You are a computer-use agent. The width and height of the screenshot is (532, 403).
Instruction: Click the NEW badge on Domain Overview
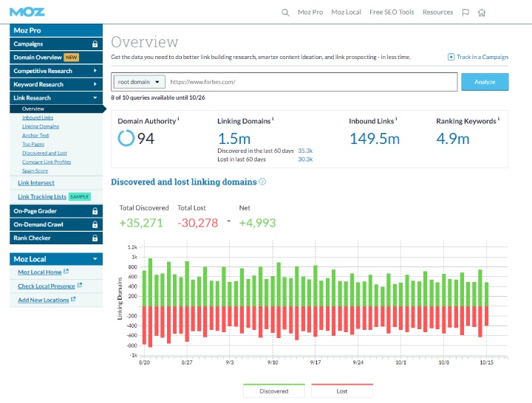(71, 58)
